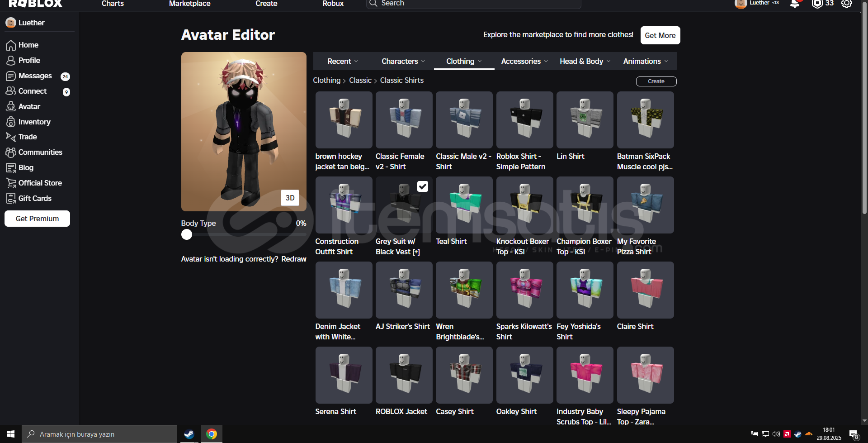Select the Batman SixPack Muscle shirt

[x=645, y=120]
